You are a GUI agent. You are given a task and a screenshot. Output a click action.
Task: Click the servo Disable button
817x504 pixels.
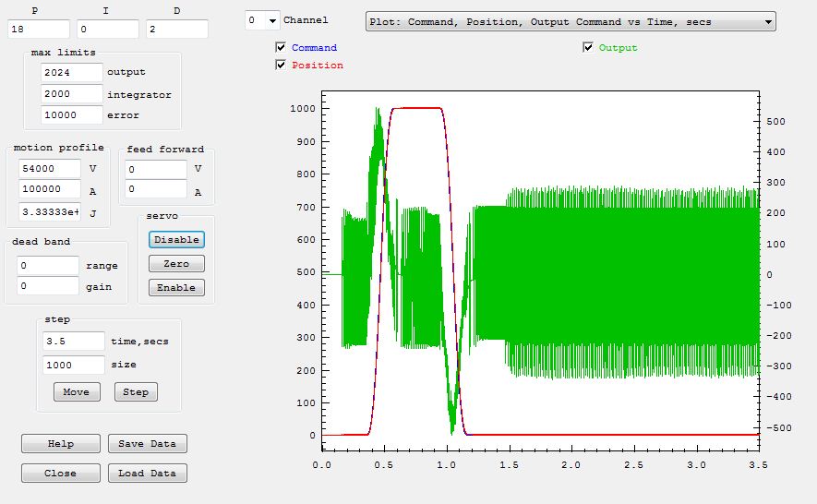click(176, 239)
